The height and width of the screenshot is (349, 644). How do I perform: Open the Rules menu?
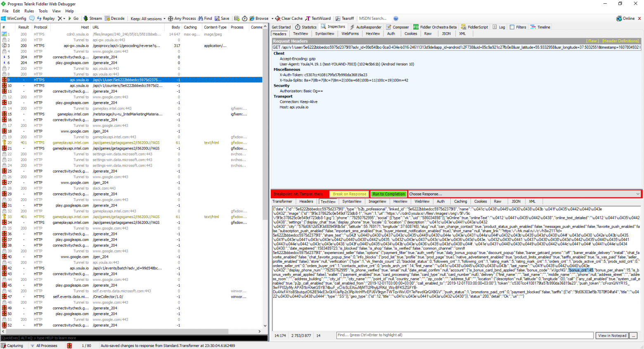click(x=29, y=11)
